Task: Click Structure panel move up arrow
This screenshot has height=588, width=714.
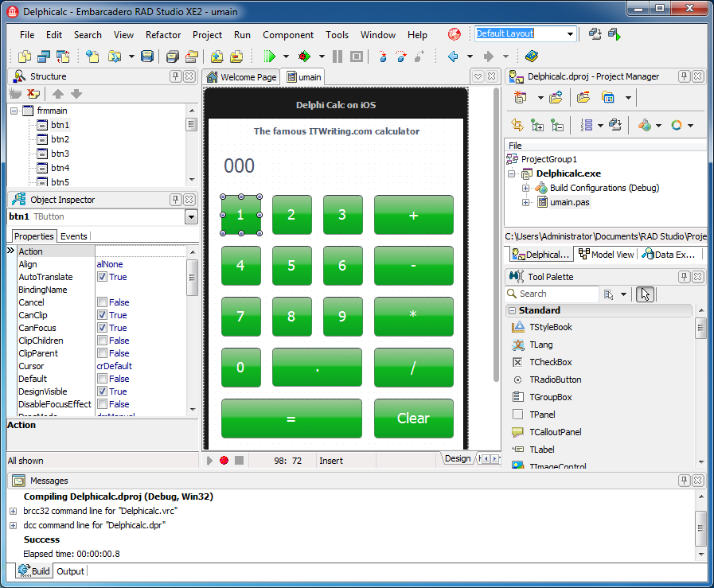Action: coord(58,94)
